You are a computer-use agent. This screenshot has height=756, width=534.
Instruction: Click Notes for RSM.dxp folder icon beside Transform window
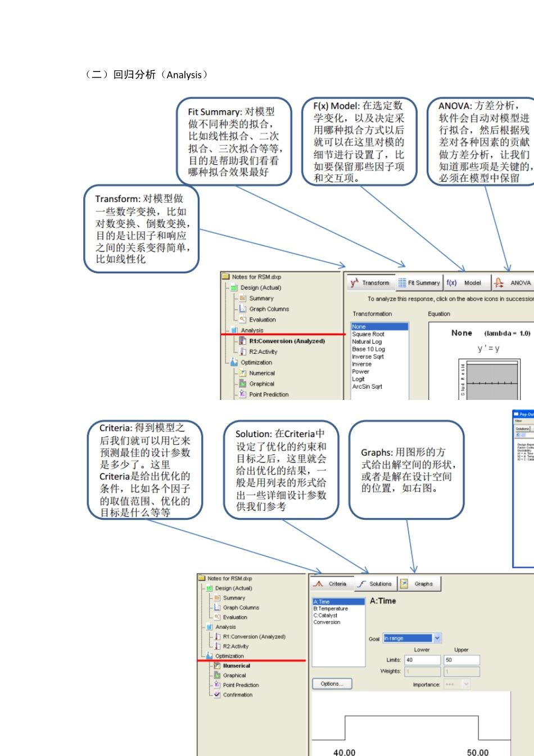(226, 277)
